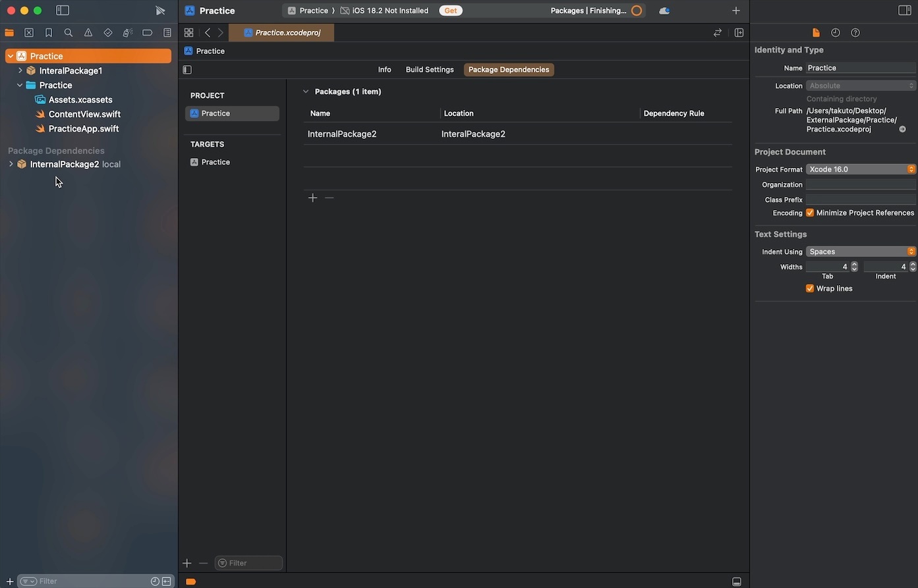Click the Tab width stepper
918x588 pixels.
854,267
